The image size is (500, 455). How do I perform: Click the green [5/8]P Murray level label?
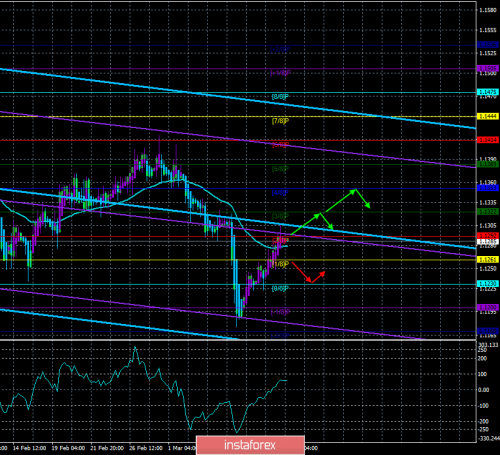click(280, 169)
